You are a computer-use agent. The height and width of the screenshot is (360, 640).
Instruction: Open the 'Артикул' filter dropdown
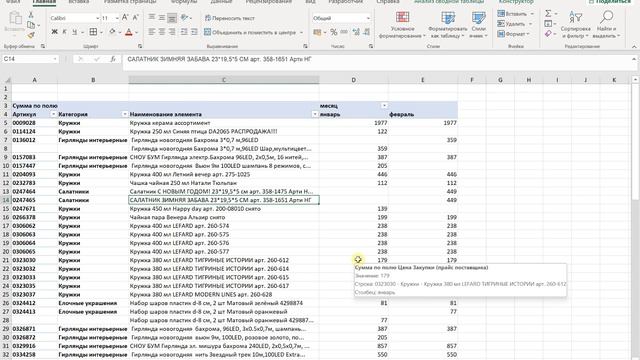53,114
